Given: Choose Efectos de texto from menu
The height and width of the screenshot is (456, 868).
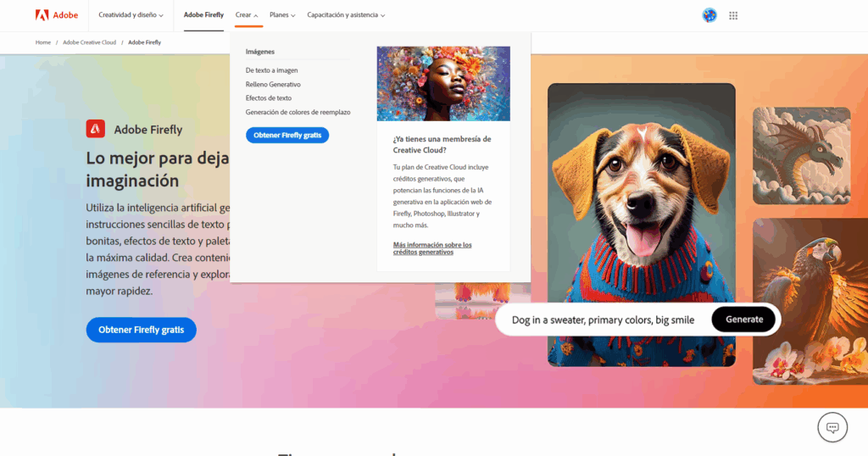Looking at the screenshot, I should pyautogui.click(x=268, y=98).
